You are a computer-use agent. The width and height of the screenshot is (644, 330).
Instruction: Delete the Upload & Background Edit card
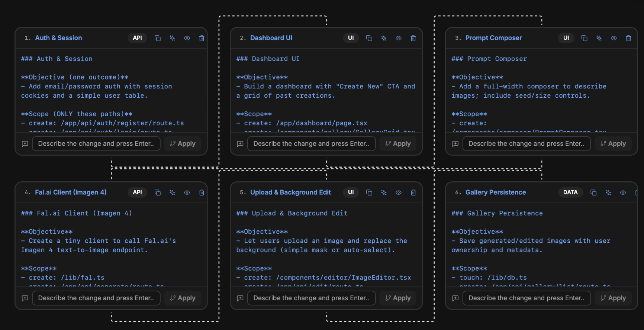413,192
